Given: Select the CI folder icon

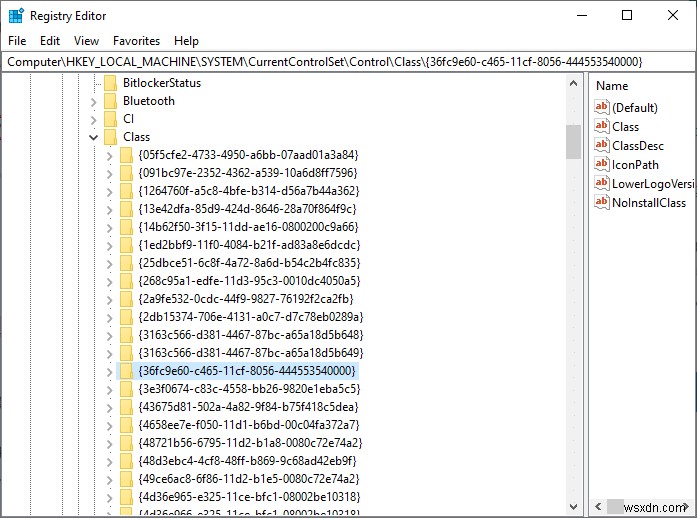Looking at the screenshot, I should click(110, 119).
